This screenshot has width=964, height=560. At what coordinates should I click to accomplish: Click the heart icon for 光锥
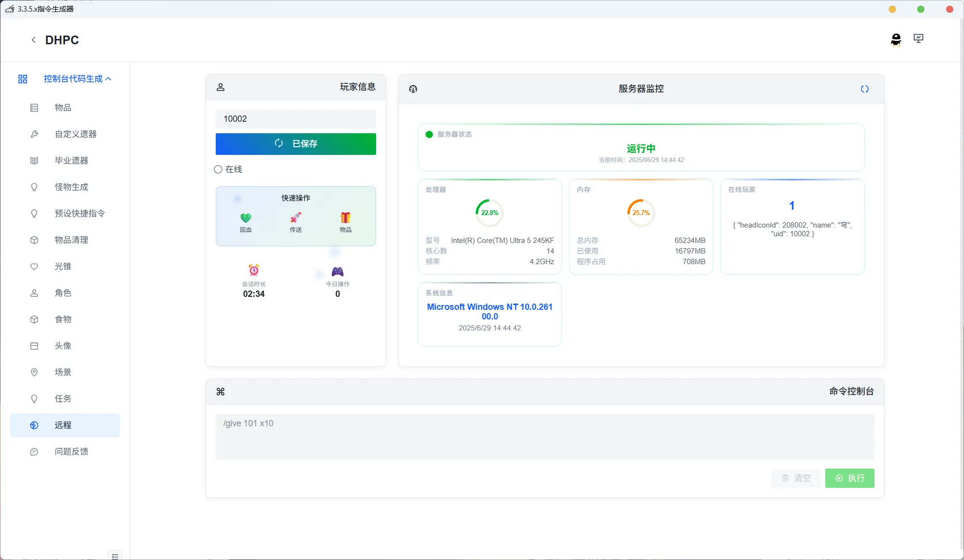(34, 267)
